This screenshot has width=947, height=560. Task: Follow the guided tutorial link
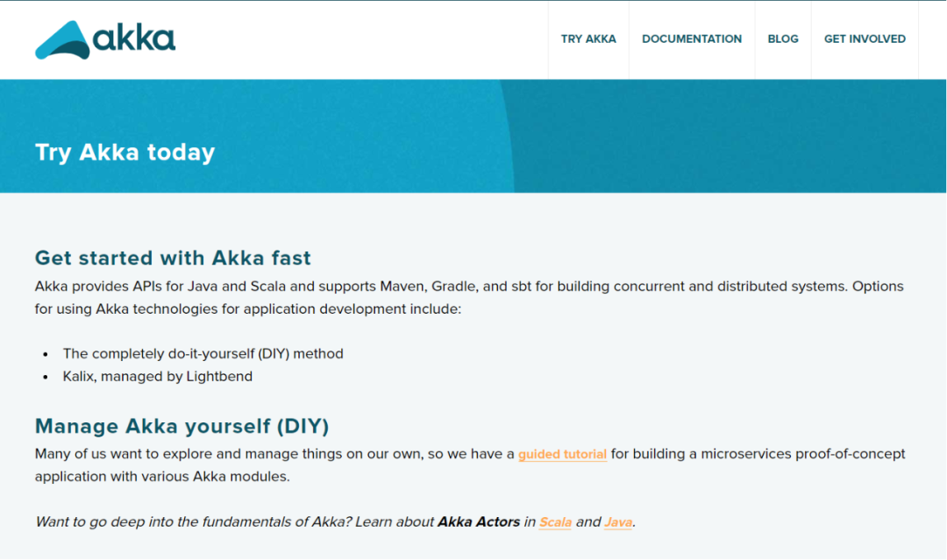[x=562, y=454]
